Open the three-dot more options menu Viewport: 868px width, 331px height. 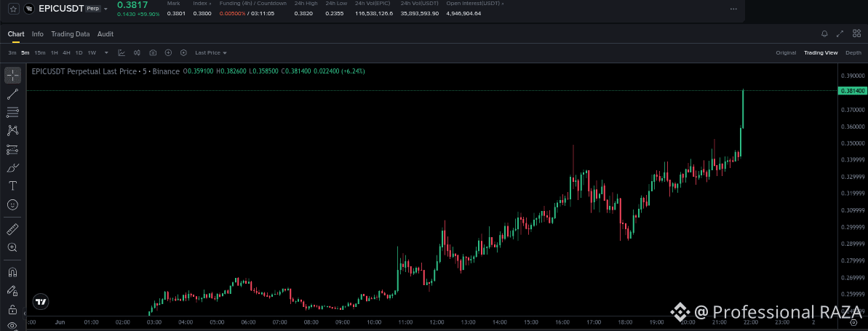(x=733, y=9)
